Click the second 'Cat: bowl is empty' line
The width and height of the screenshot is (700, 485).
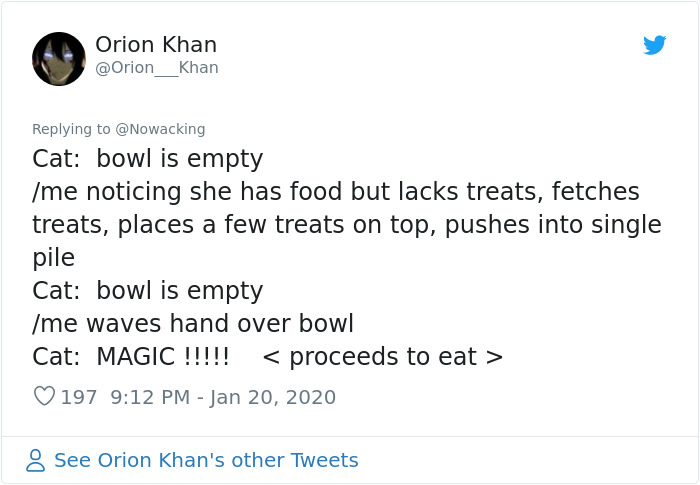(148, 291)
